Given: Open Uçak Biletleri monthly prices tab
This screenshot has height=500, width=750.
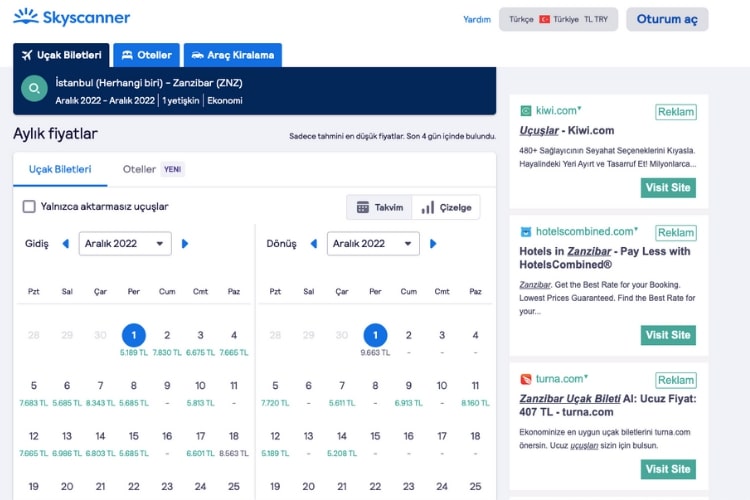Looking at the screenshot, I should (x=60, y=169).
